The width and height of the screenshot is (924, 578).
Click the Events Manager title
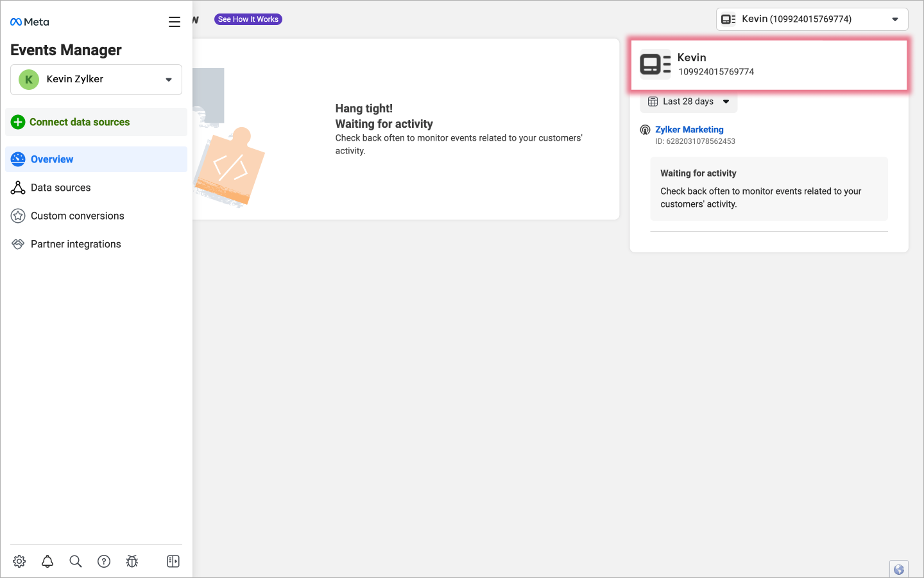[66, 50]
